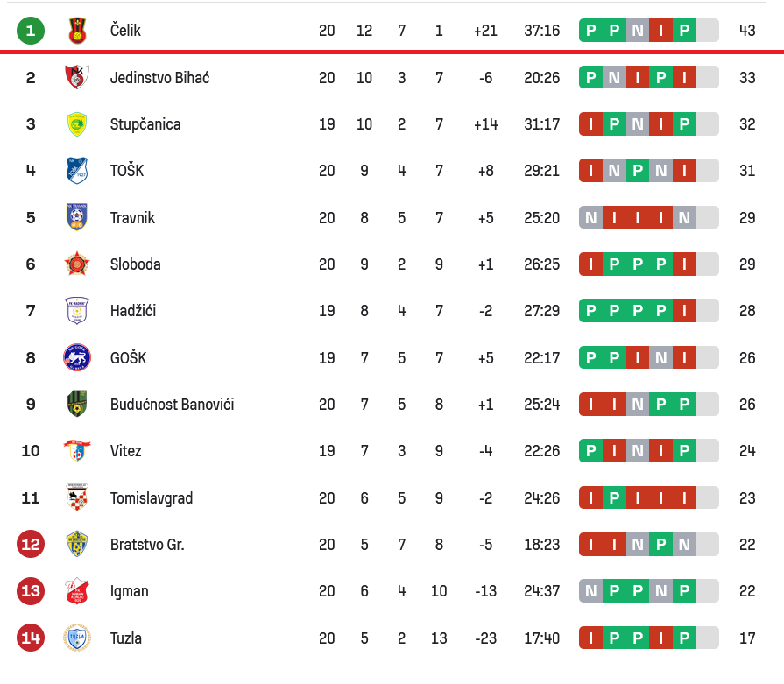Click the GOŠK round blue crest
The image size is (784, 684).
[x=77, y=357]
